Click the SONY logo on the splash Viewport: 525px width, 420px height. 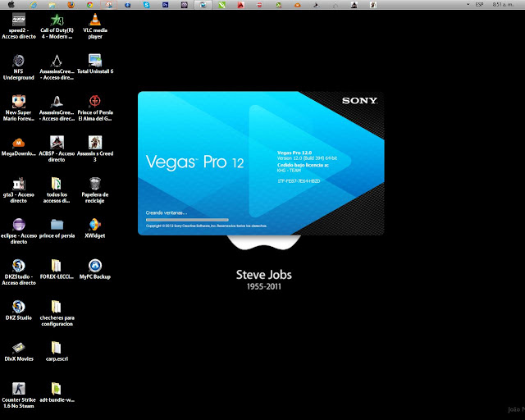[359, 101]
